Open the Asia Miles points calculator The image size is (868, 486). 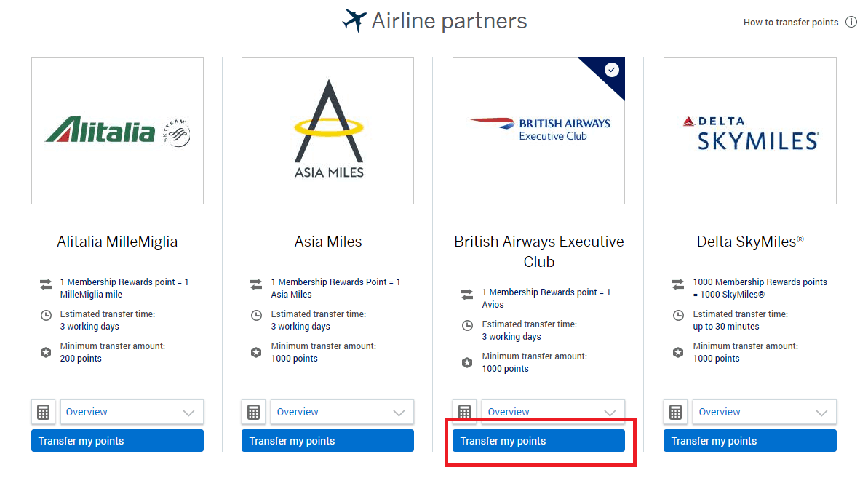point(253,412)
